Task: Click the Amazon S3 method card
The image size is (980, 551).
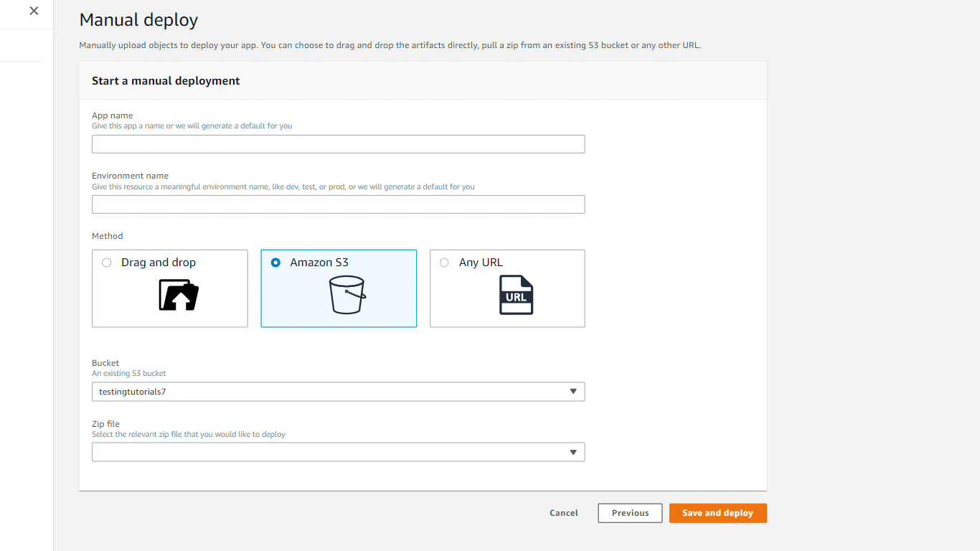Action: (x=338, y=288)
